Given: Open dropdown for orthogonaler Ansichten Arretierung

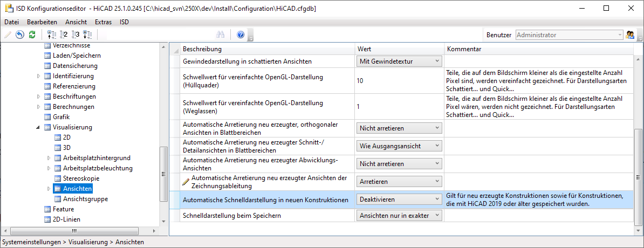Looking at the screenshot, I should 399,128.
